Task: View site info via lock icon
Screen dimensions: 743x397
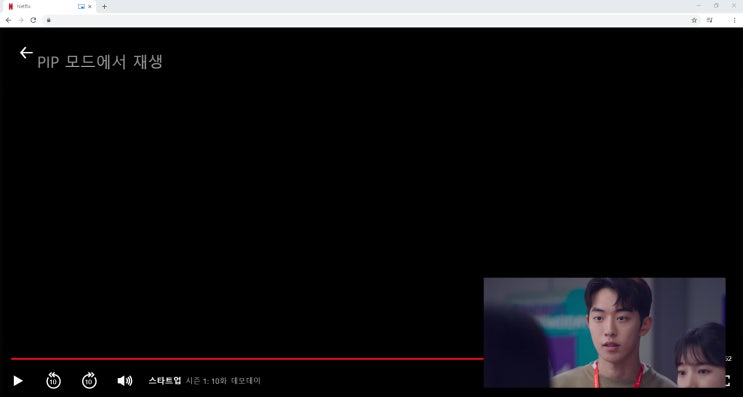Action: pos(48,20)
